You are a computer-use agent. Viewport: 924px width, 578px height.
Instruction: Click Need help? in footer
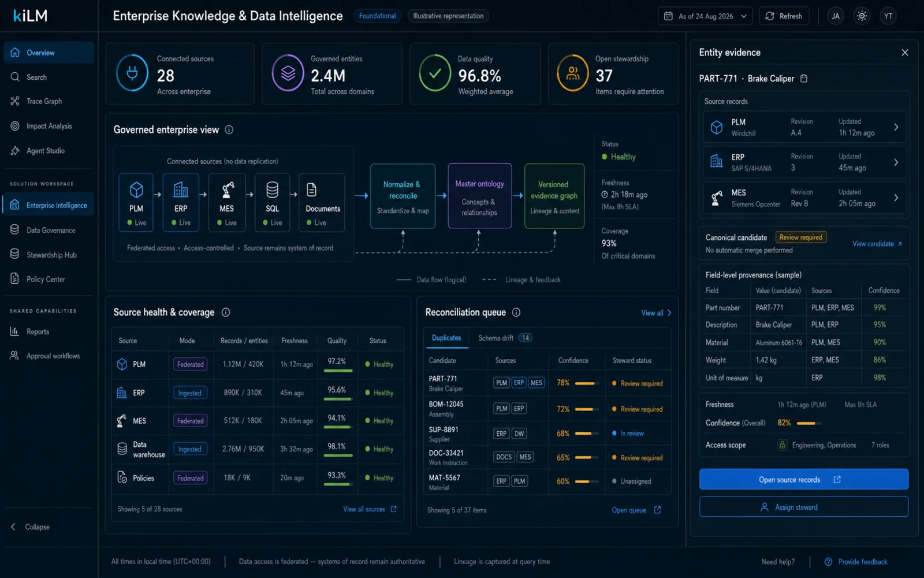[778, 562]
